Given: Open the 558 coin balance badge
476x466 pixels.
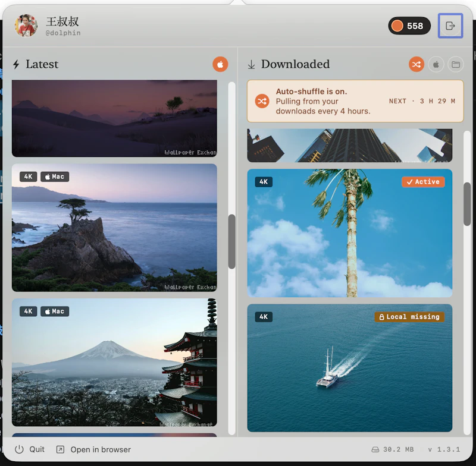Looking at the screenshot, I should (x=409, y=26).
